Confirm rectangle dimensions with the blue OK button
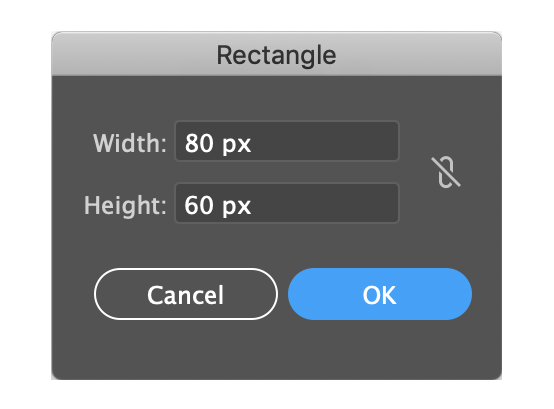This screenshot has width=554, height=409. pos(380,294)
